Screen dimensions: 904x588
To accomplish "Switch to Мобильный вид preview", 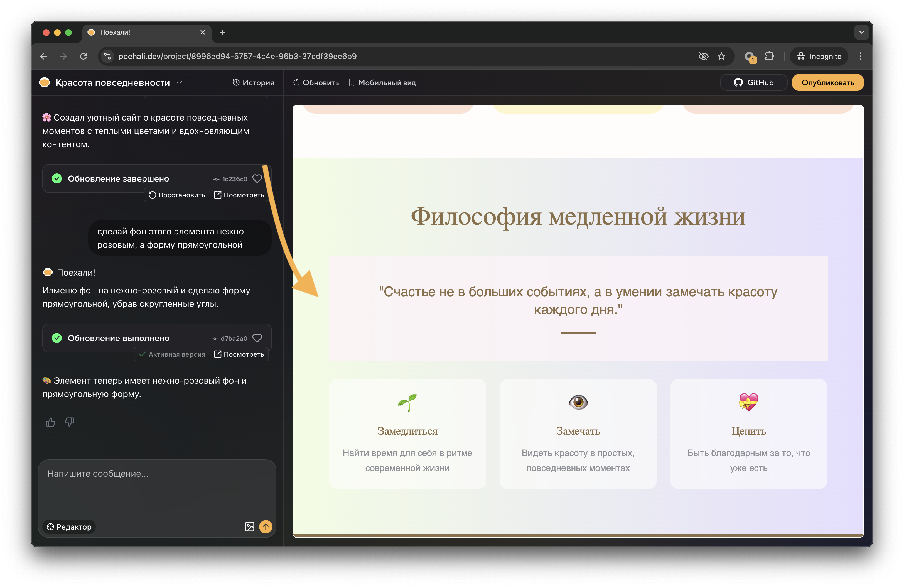I will click(382, 82).
